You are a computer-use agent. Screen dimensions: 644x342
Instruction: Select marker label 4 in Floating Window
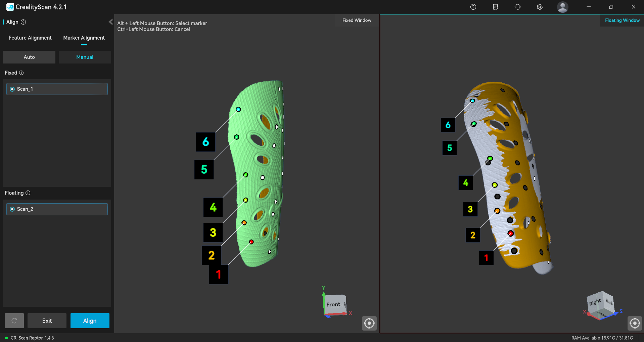(466, 183)
